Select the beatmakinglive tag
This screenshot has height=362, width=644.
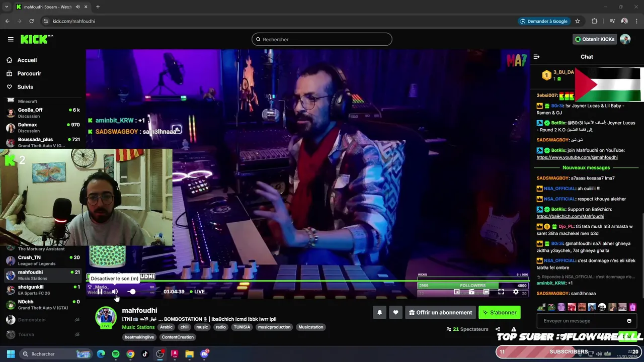pos(139,337)
